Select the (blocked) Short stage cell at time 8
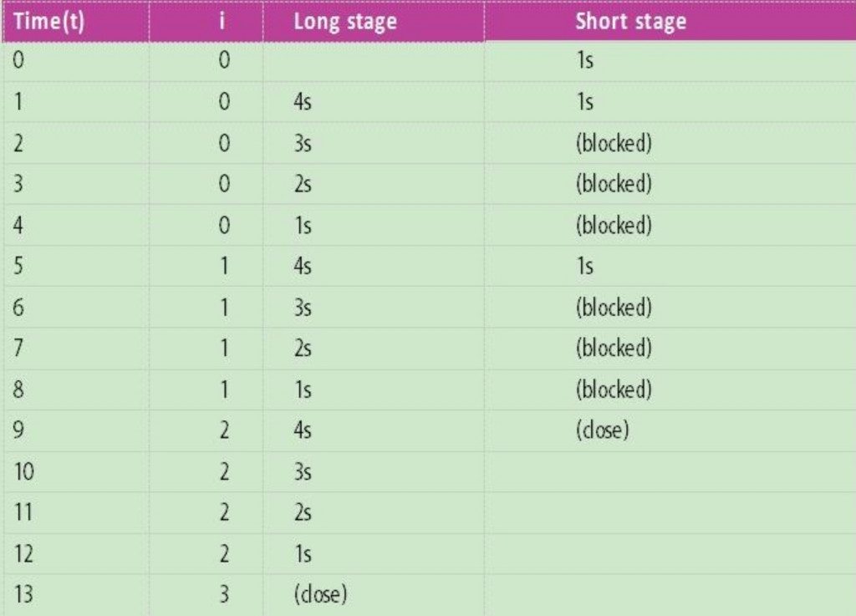The height and width of the screenshot is (616, 856). 613,390
